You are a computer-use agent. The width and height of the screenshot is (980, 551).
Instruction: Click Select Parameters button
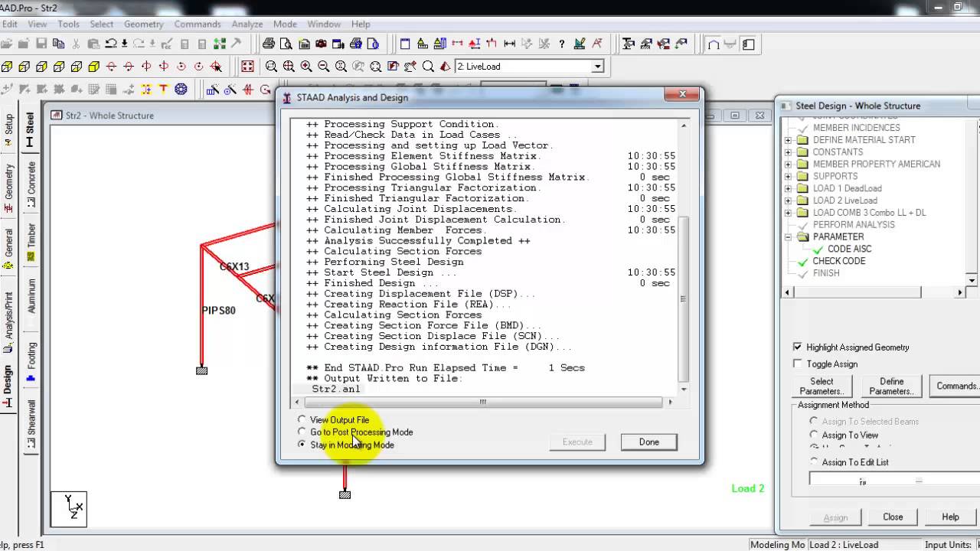coord(822,386)
